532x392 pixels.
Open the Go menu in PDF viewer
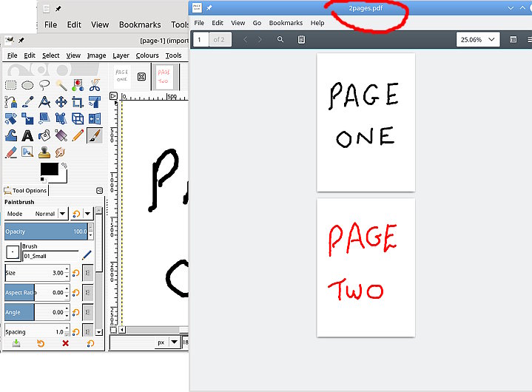coord(257,23)
